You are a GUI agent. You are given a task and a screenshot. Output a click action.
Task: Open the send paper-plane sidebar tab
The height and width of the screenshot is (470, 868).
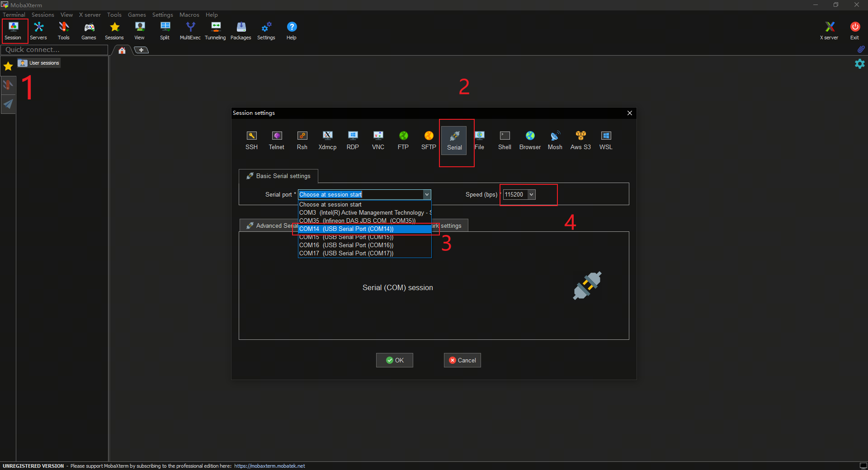[x=8, y=104]
